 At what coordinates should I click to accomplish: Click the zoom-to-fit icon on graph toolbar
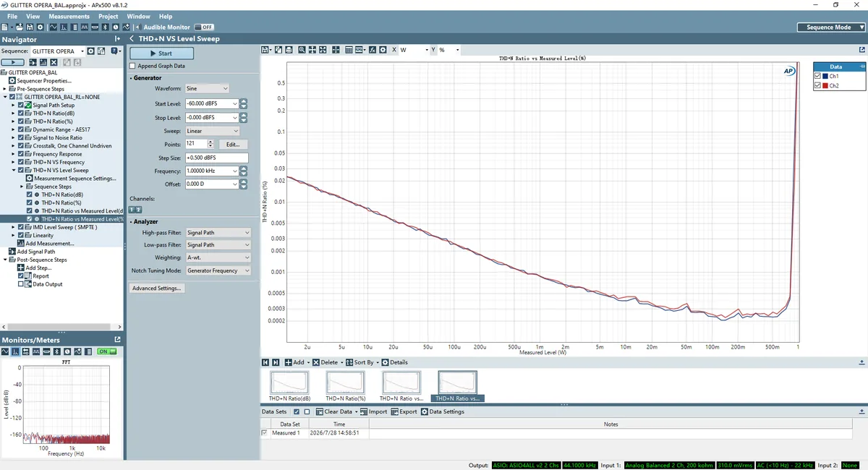coord(323,50)
